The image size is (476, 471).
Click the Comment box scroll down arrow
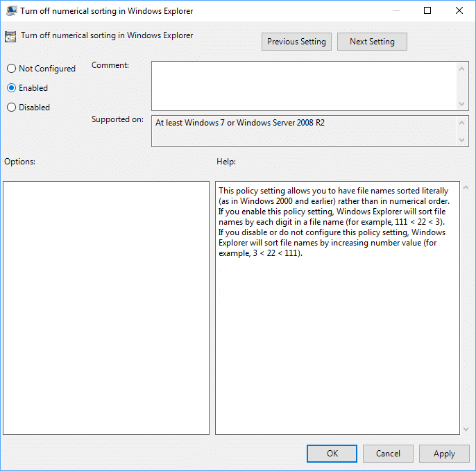pos(461,104)
